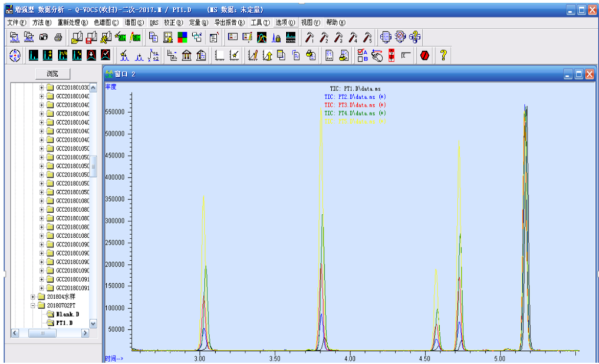This screenshot has width=599, height=364.
Task: Click the yellow question mark help icon
Action: 443,56
